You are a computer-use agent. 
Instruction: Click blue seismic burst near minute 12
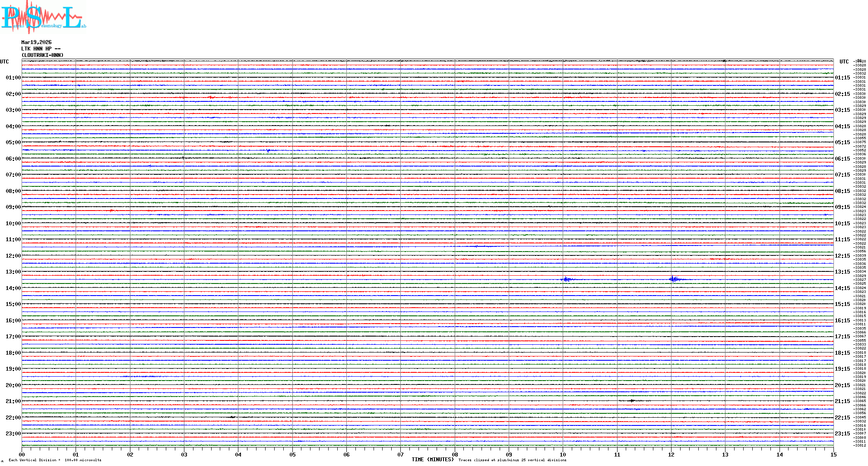[x=674, y=279]
